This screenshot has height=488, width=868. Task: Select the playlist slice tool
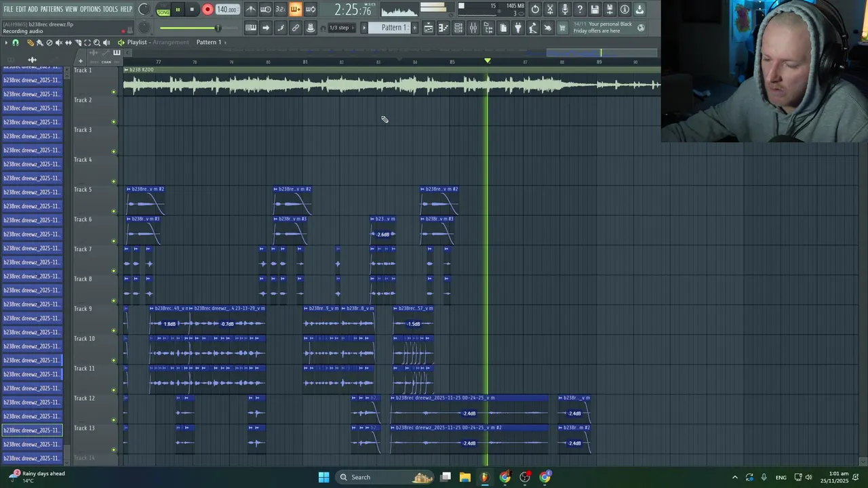point(78,43)
